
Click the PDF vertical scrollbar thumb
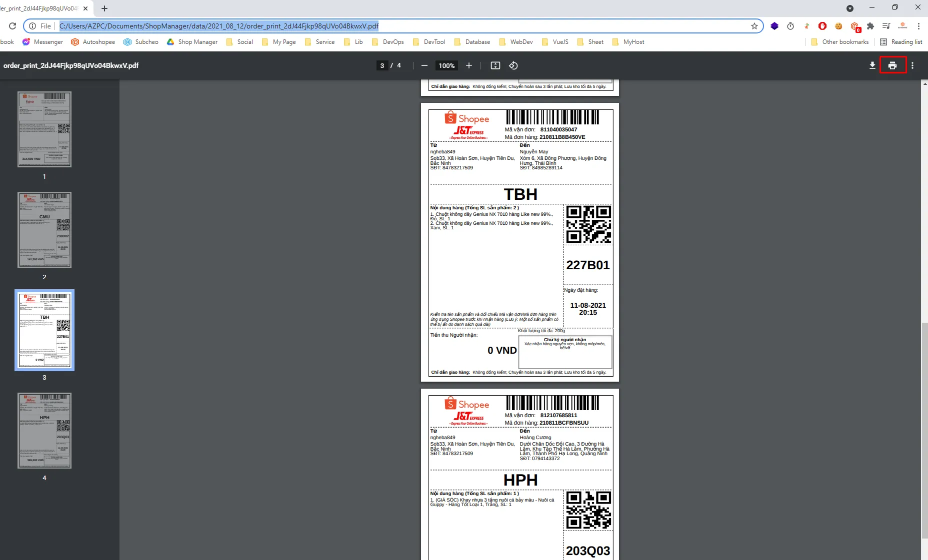pyautogui.click(x=924, y=430)
